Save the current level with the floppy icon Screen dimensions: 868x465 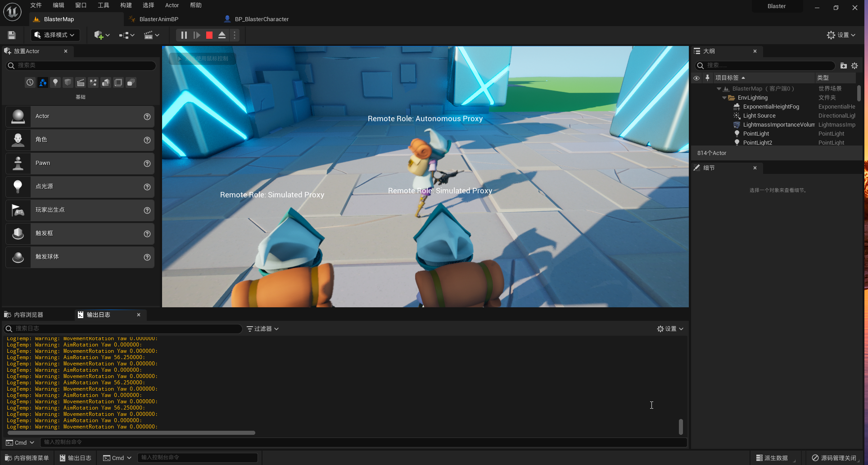(x=12, y=35)
